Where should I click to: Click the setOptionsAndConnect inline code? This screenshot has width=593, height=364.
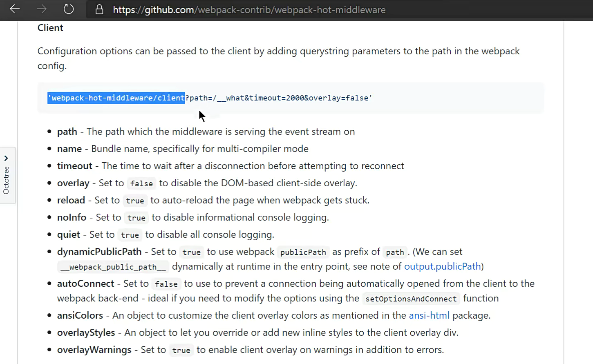click(411, 299)
